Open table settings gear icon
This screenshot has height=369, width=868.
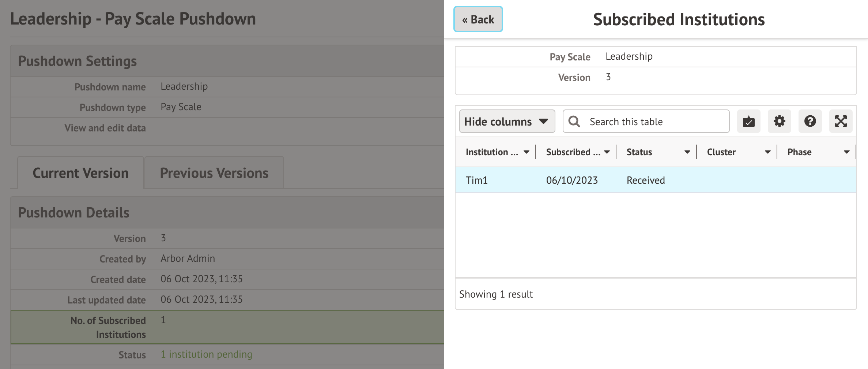pos(779,121)
